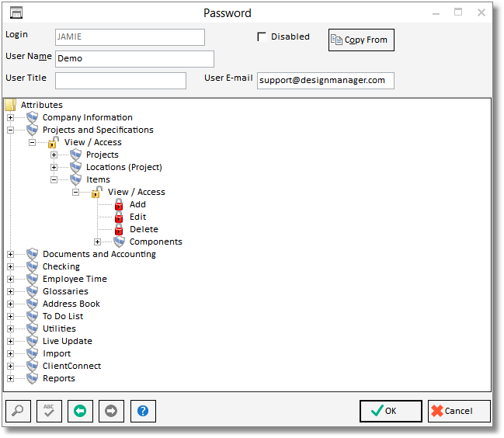Click the red lock icon beside Delete
504x438 pixels.
click(x=119, y=229)
